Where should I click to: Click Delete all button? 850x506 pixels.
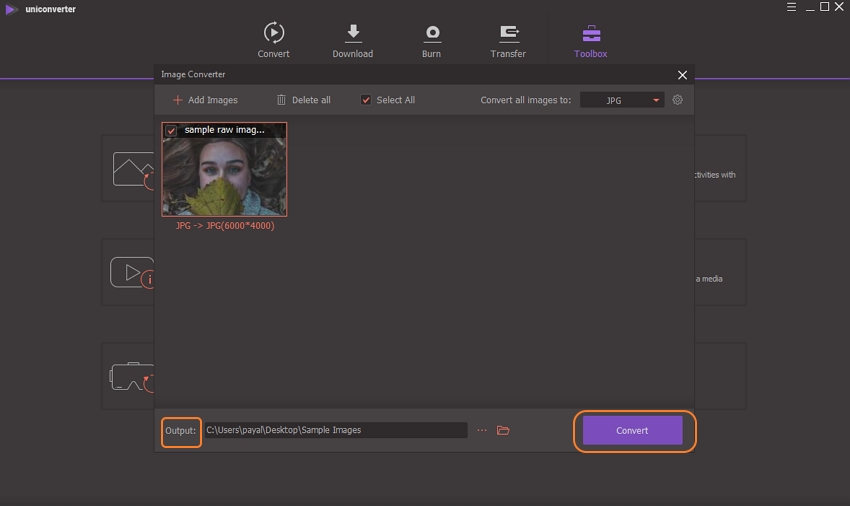pos(303,100)
